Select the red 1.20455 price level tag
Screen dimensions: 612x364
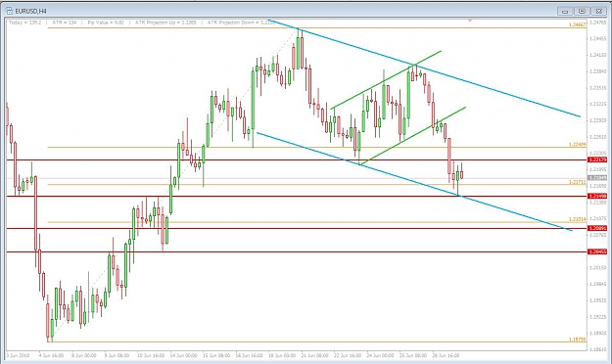tap(597, 251)
